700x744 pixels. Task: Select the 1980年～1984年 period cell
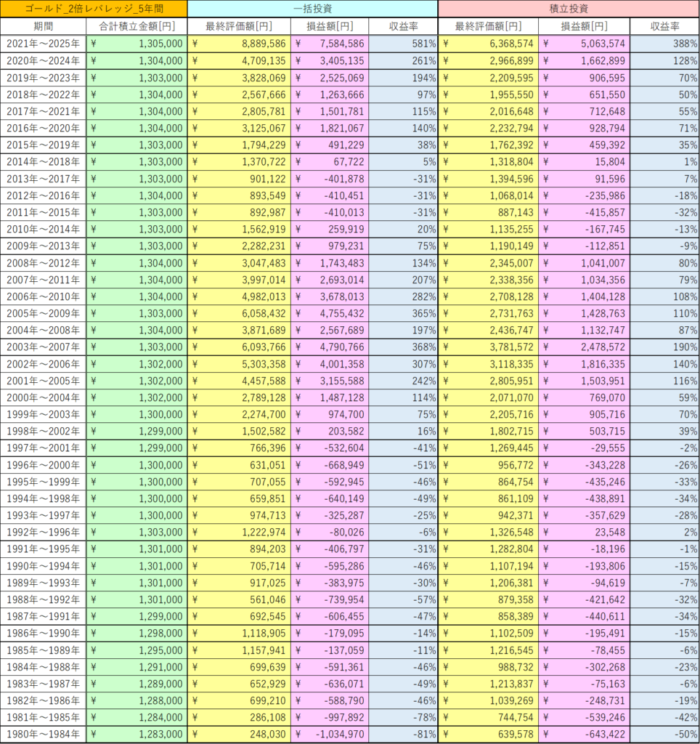(43, 735)
